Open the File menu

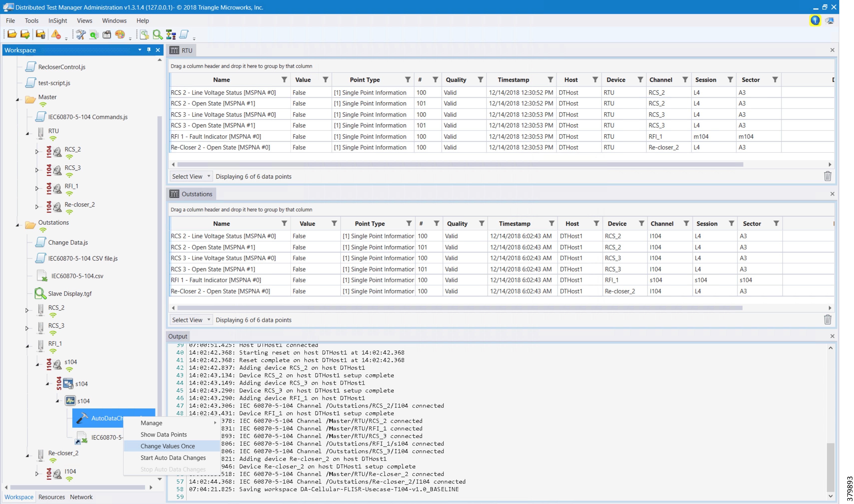pyautogui.click(x=10, y=20)
